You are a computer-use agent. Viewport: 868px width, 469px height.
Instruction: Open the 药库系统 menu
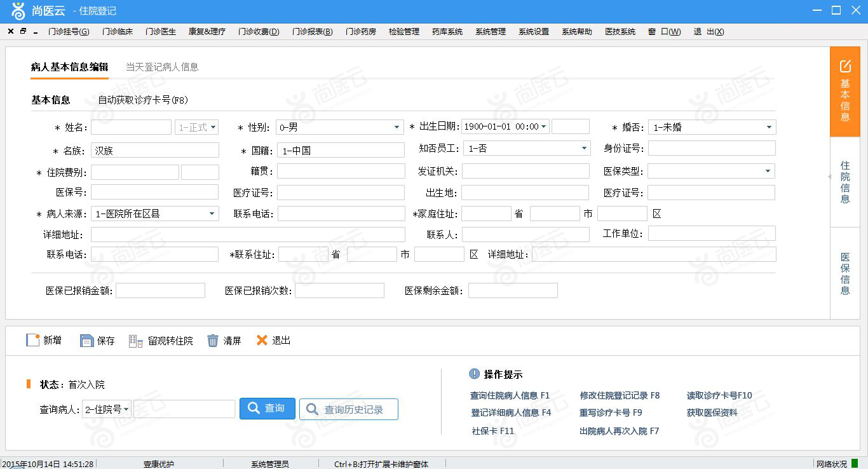point(447,32)
